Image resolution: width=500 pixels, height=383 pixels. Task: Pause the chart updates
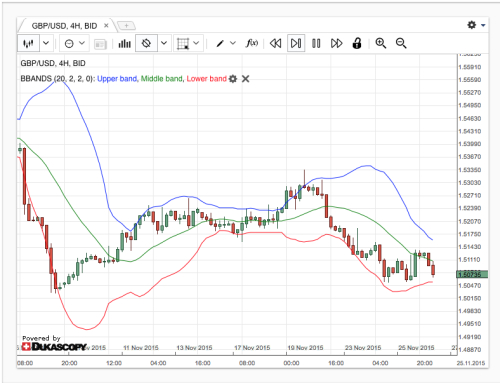tap(316, 43)
